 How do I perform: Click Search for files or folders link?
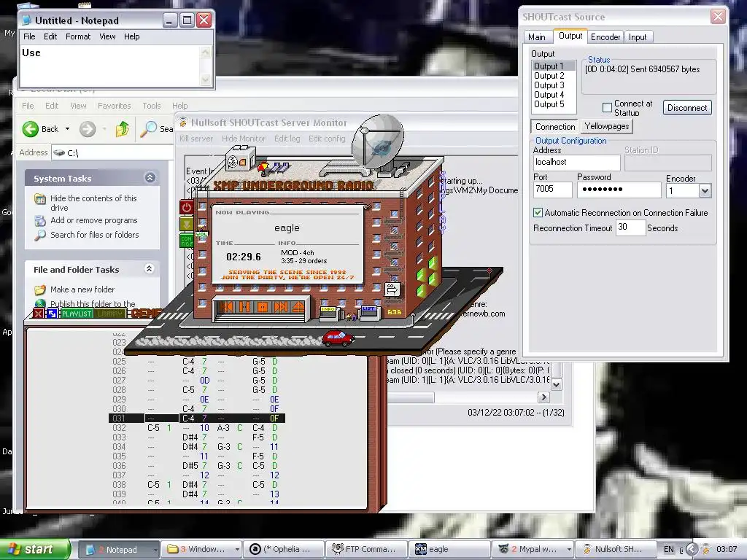pos(95,235)
